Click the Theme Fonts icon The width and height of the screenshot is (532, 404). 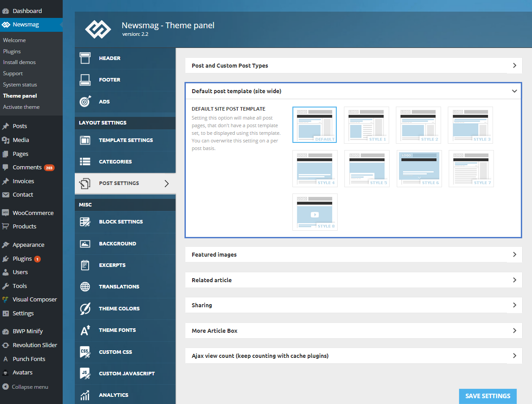[x=85, y=330]
